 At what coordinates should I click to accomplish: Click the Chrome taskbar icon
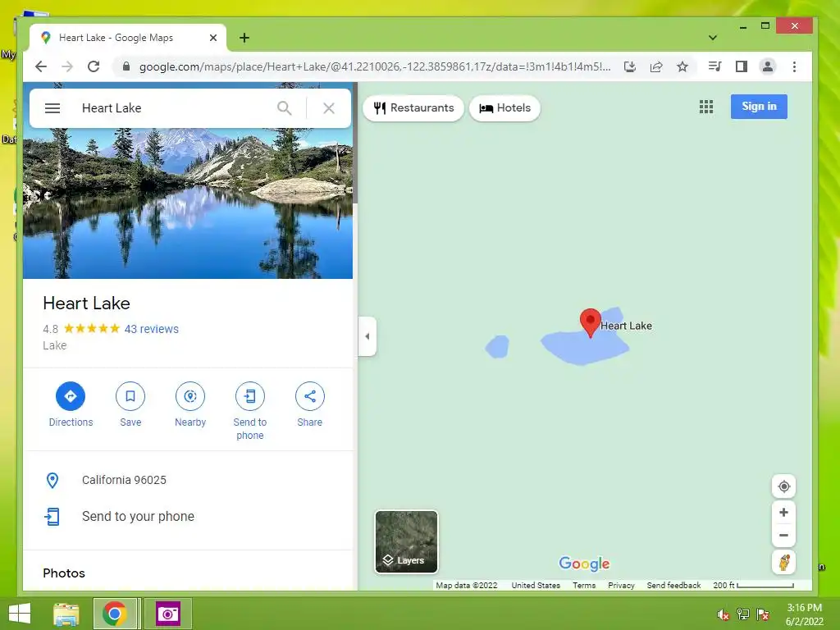pos(115,614)
